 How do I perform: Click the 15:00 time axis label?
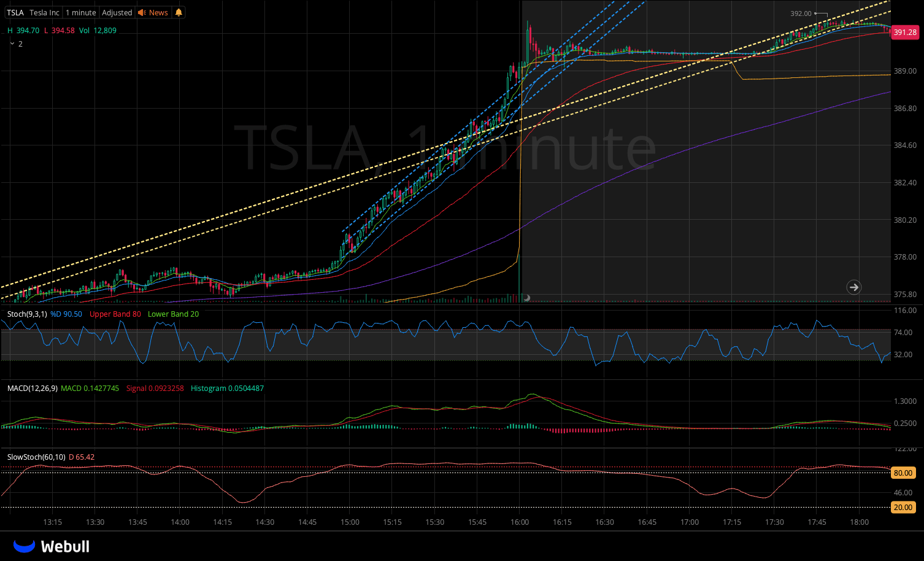coord(350,522)
